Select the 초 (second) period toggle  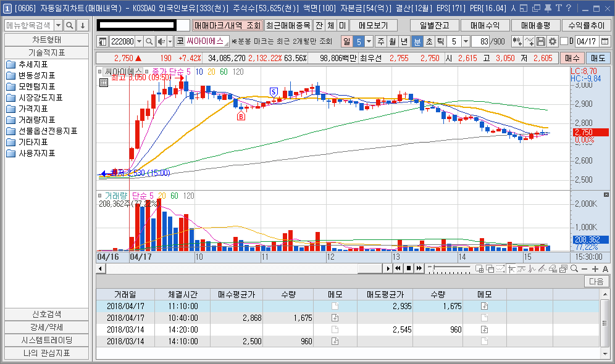pos(429,41)
